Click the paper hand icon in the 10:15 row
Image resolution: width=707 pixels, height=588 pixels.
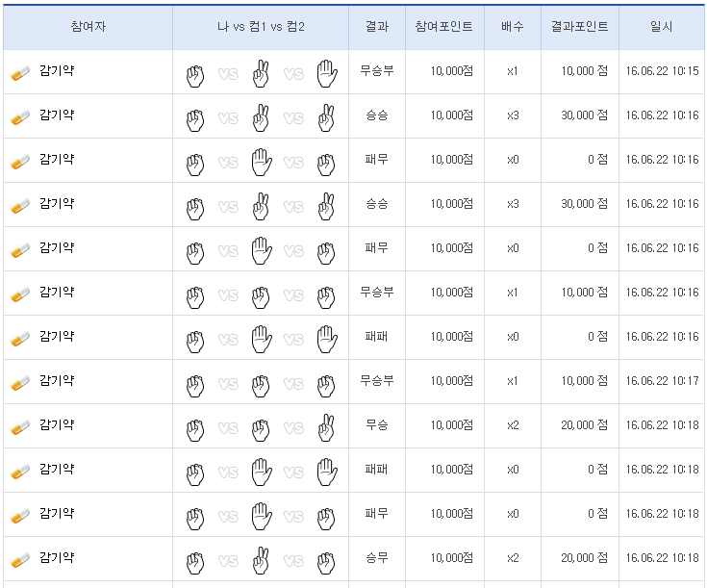click(x=327, y=72)
